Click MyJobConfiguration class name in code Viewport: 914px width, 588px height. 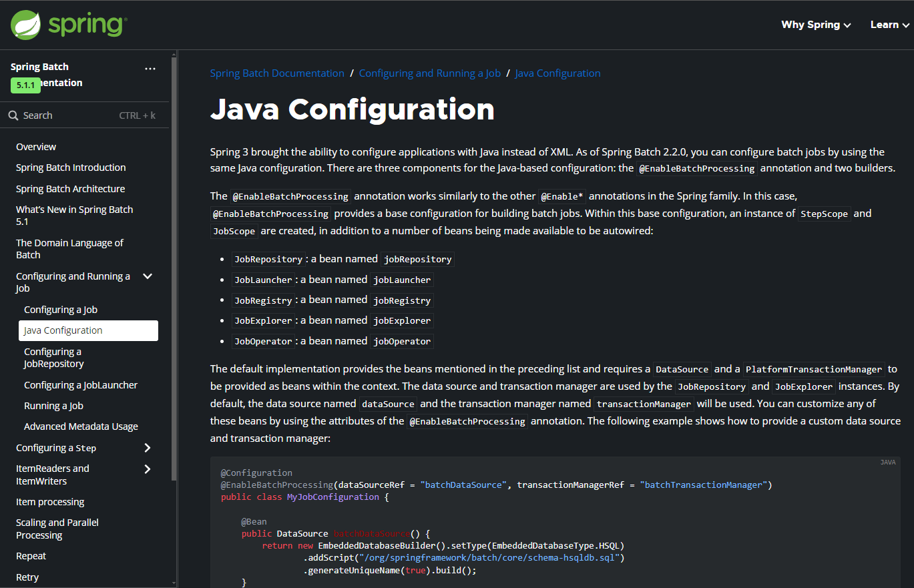pyautogui.click(x=333, y=497)
